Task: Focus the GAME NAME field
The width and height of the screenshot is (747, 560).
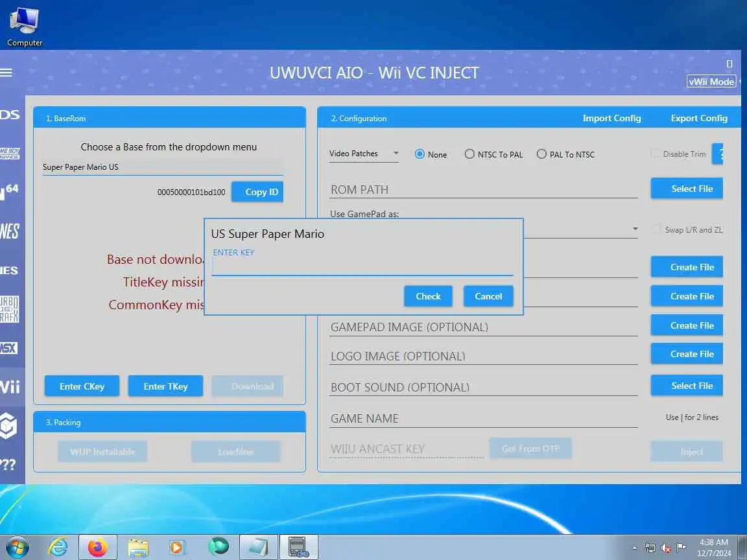Action: point(484,418)
